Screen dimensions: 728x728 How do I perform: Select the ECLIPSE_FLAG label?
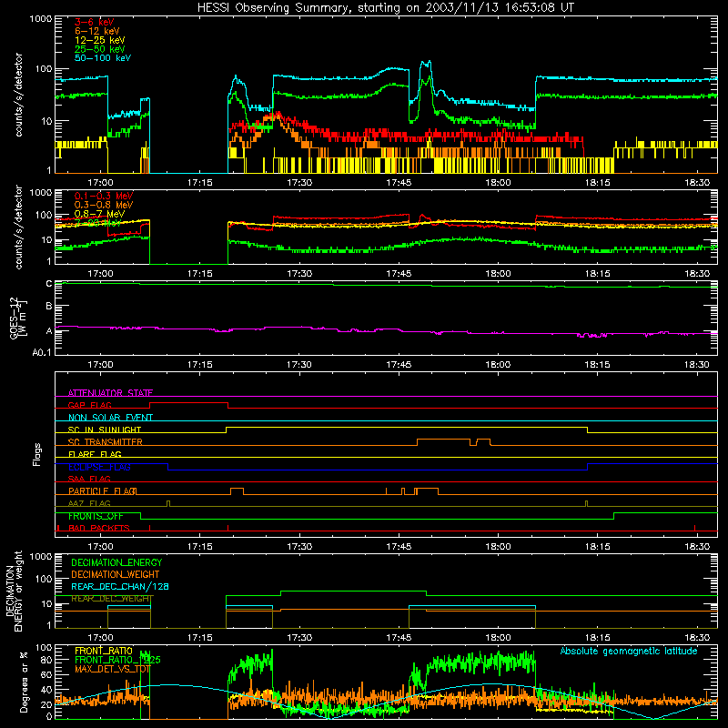point(99,467)
